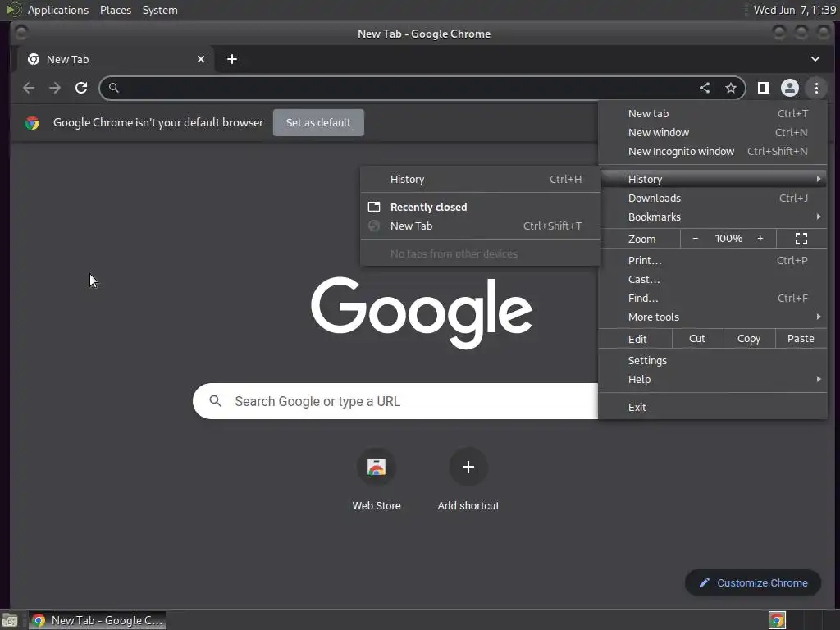Open the Places system menu
The height and width of the screenshot is (630, 840).
(x=116, y=10)
